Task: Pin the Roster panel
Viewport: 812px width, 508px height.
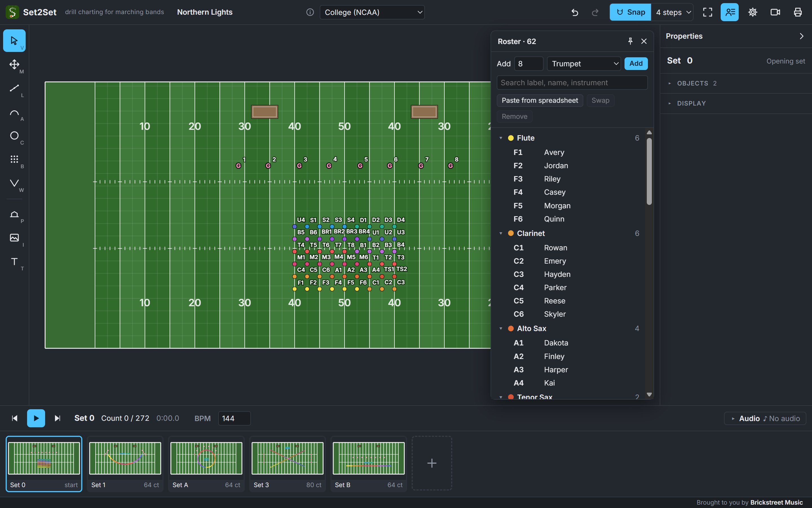Action: pos(630,41)
